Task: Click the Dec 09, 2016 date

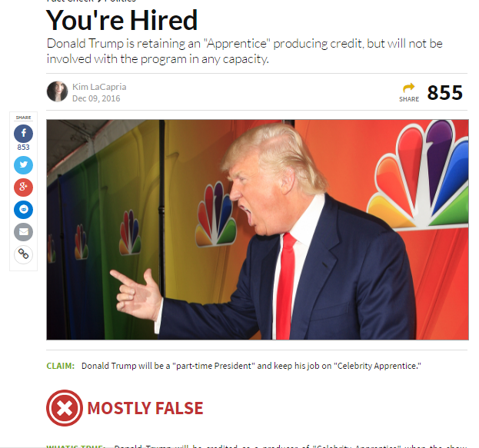Action: (96, 98)
